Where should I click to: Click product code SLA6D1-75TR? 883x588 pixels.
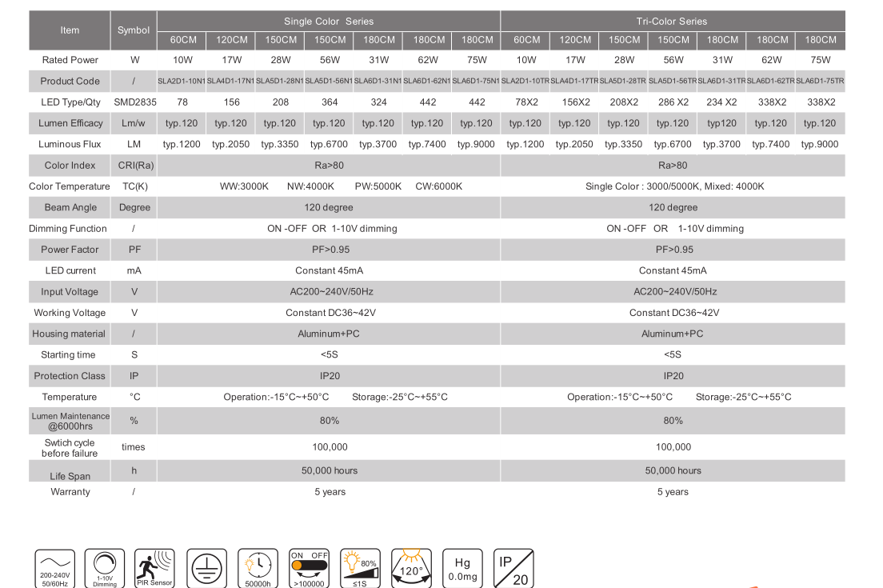tap(820, 81)
